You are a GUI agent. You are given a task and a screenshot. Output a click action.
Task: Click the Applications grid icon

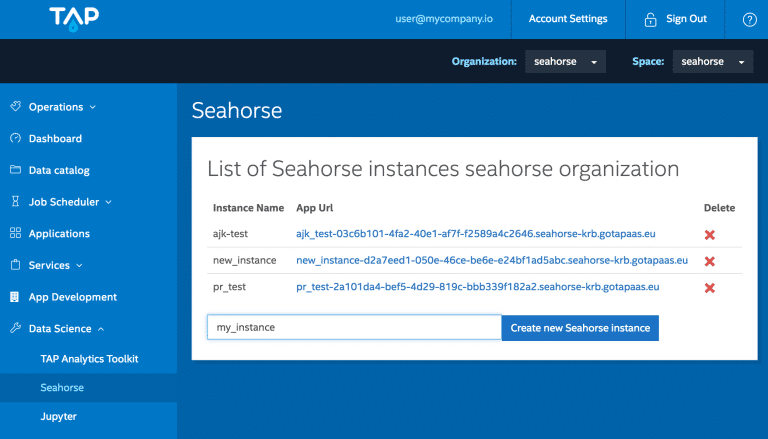[16, 233]
